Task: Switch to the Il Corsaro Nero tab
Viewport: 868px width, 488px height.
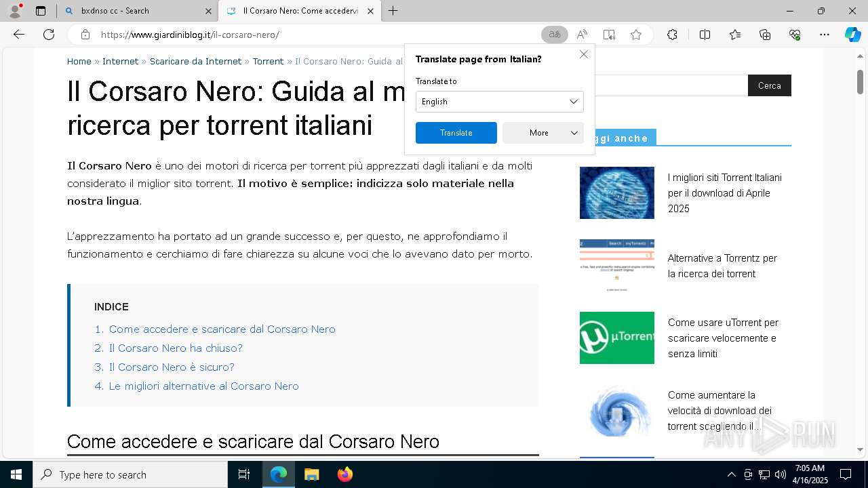Action: [300, 11]
